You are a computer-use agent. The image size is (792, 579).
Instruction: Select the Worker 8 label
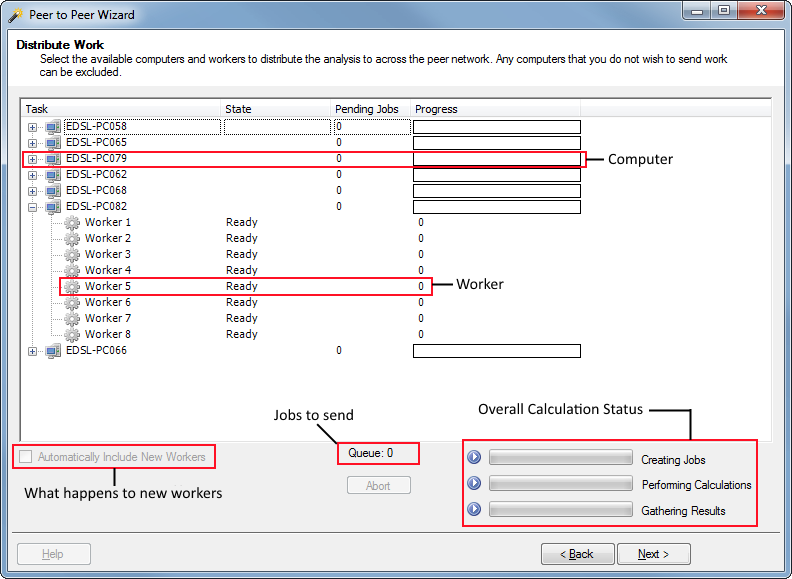click(108, 334)
